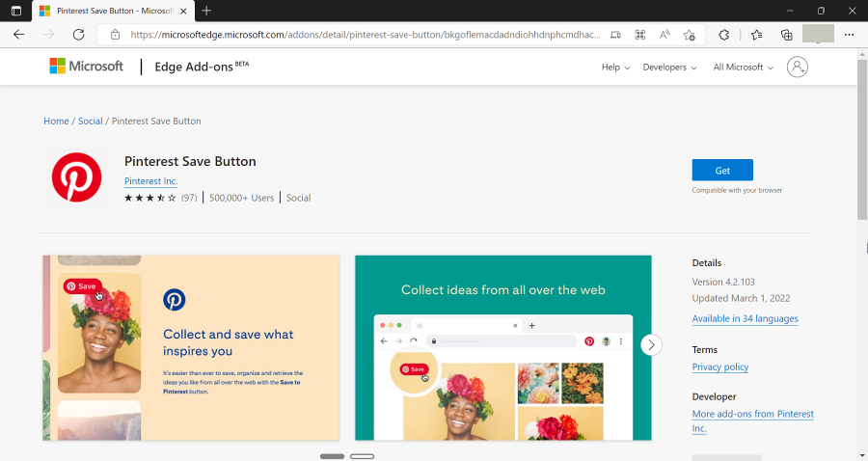Screen dimensions: 868x461
Task: Expand the Help dropdown
Action: click(x=615, y=67)
